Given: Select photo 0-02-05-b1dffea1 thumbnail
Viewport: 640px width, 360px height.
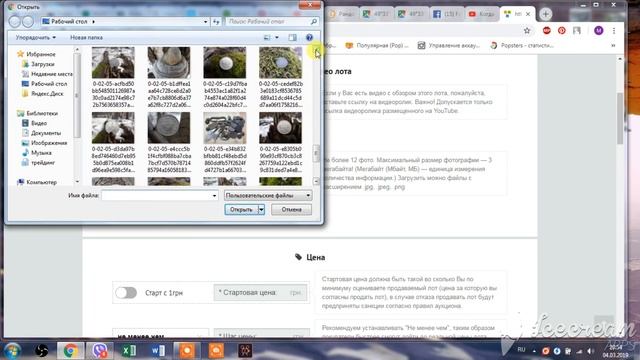Looking at the screenshot, I should point(169,62).
